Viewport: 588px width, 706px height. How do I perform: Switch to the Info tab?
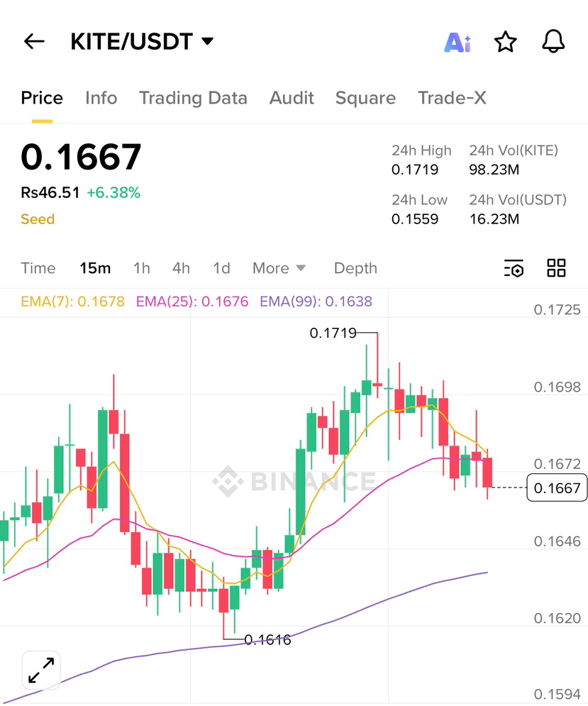pyautogui.click(x=101, y=98)
